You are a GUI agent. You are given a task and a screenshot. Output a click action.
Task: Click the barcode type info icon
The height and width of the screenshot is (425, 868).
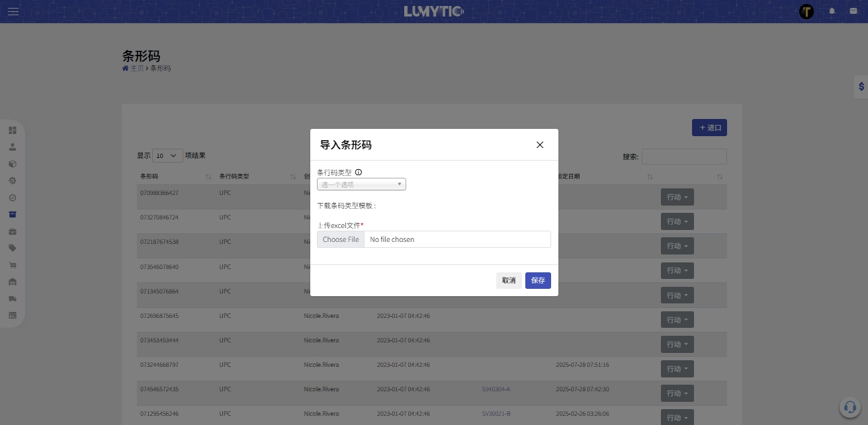[x=359, y=173]
